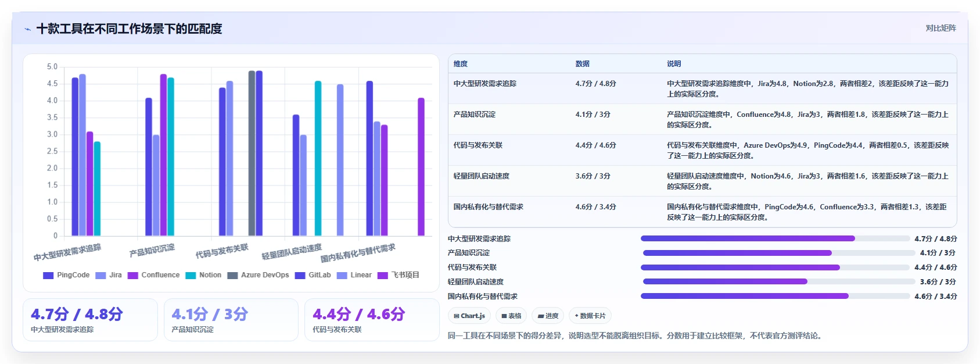Click the 产品知识沉淀 progress bar
This screenshot has width=980, height=364.
coord(779,253)
